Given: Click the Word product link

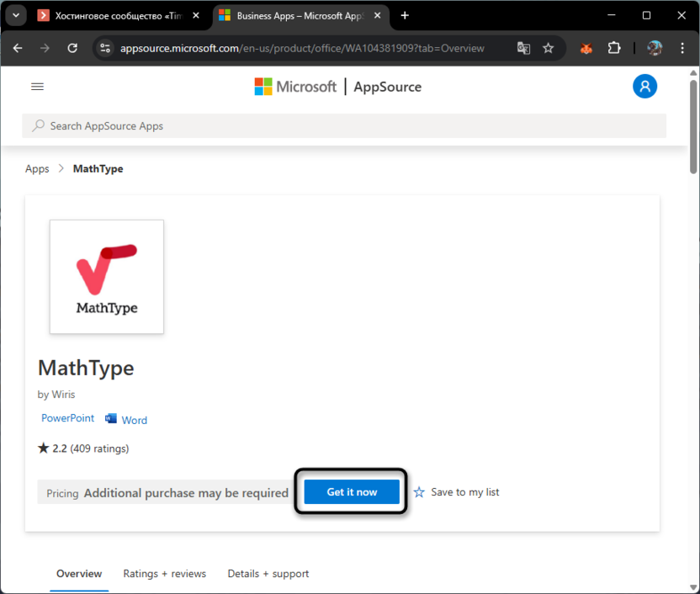Looking at the screenshot, I should coord(134,420).
